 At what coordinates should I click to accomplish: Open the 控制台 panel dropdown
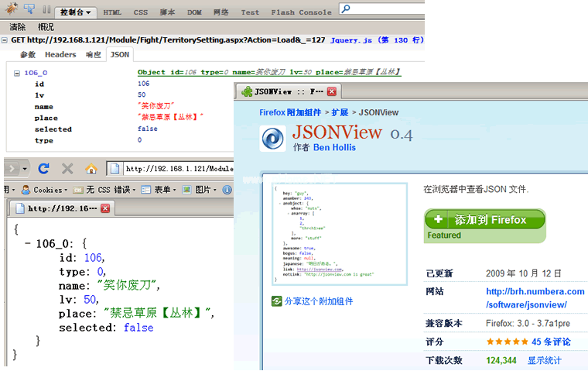pyautogui.click(x=75, y=12)
